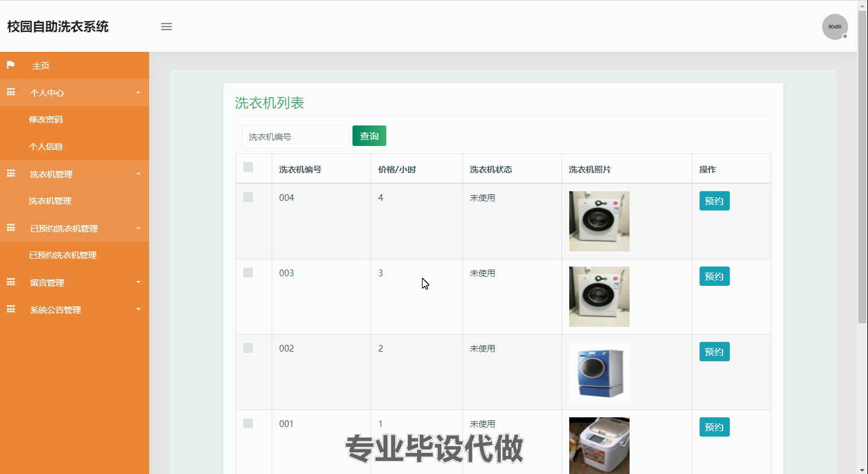Toggle the hamburger sidebar menu icon
The width and height of the screenshot is (868, 474).
(x=167, y=27)
